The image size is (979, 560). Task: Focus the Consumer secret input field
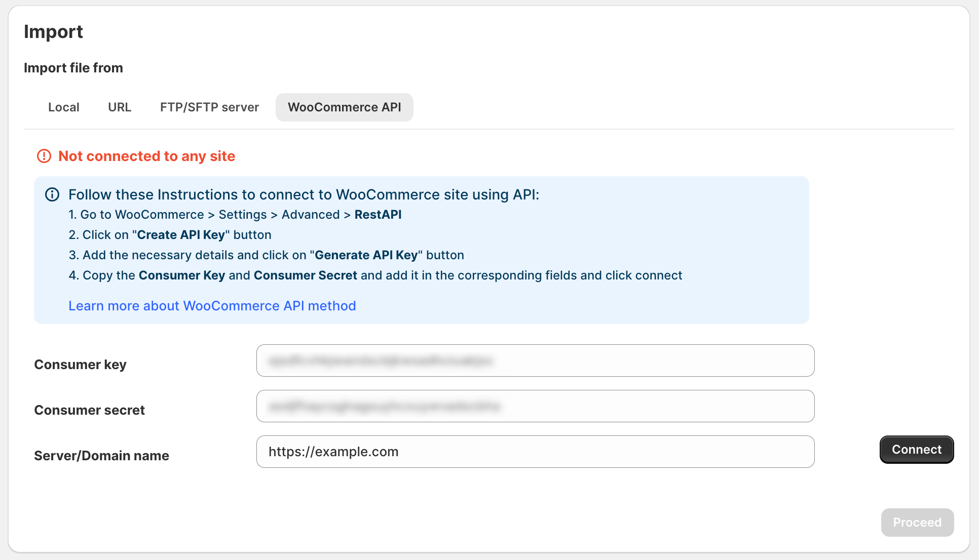[x=536, y=406]
